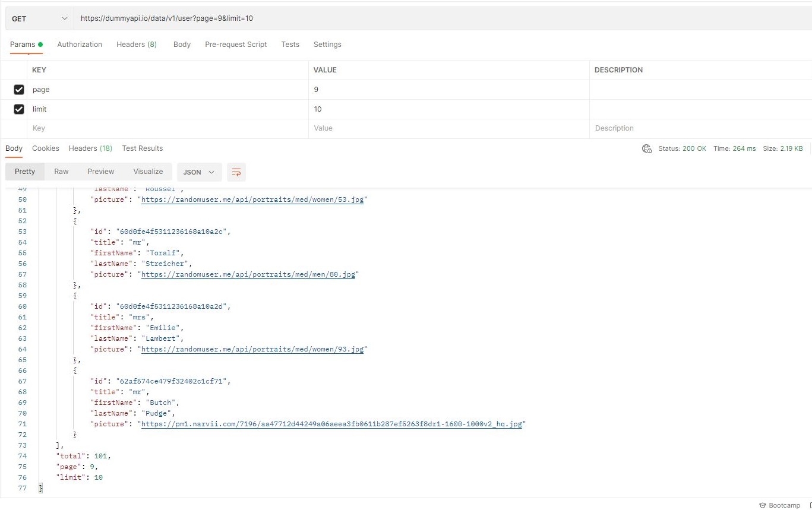The image size is (812, 510).
Task: Open the Test Results tab
Action: pyautogui.click(x=142, y=148)
